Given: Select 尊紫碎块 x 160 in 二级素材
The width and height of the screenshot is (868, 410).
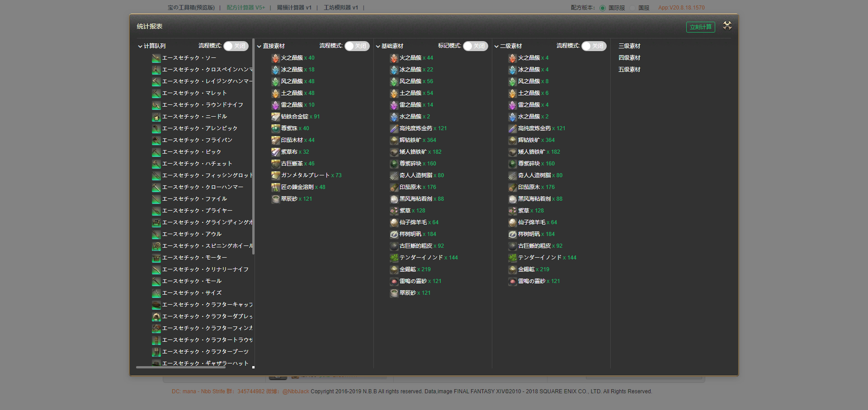Looking at the screenshot, I should pyautogui.click(x=531, y=164).
